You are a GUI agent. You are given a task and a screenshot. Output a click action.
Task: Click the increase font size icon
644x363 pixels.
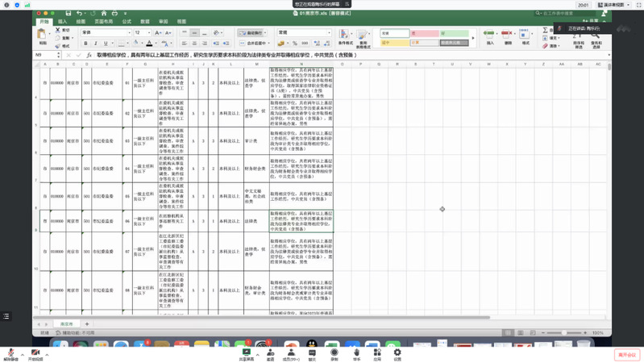158,33
